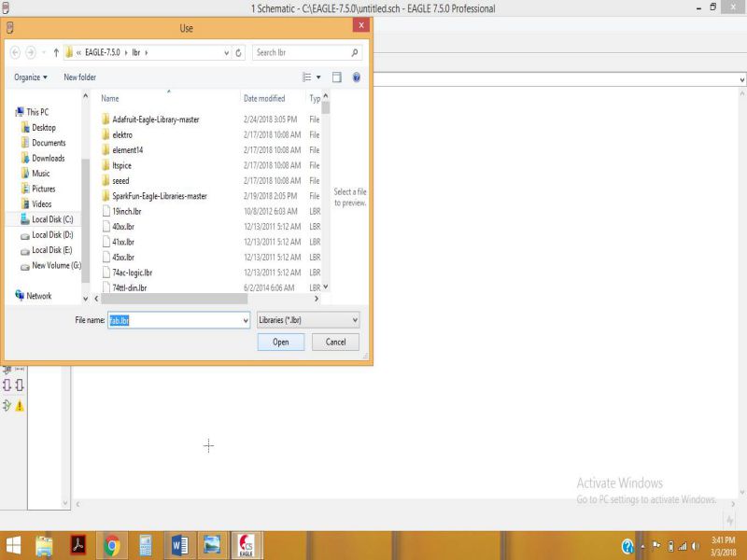
Task: Select Local Disk (D:) in navigation pane
Action: (52, 235)
